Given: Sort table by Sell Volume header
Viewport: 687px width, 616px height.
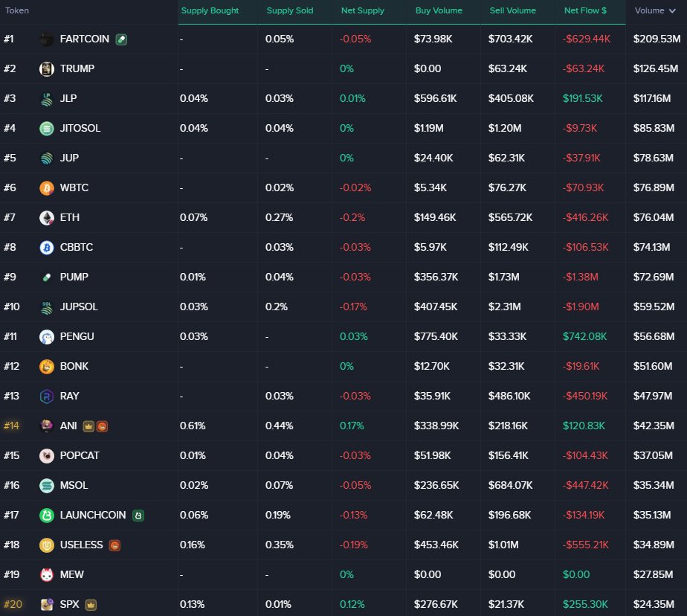Looking at the screenshot, I should (x=512, y=10).
